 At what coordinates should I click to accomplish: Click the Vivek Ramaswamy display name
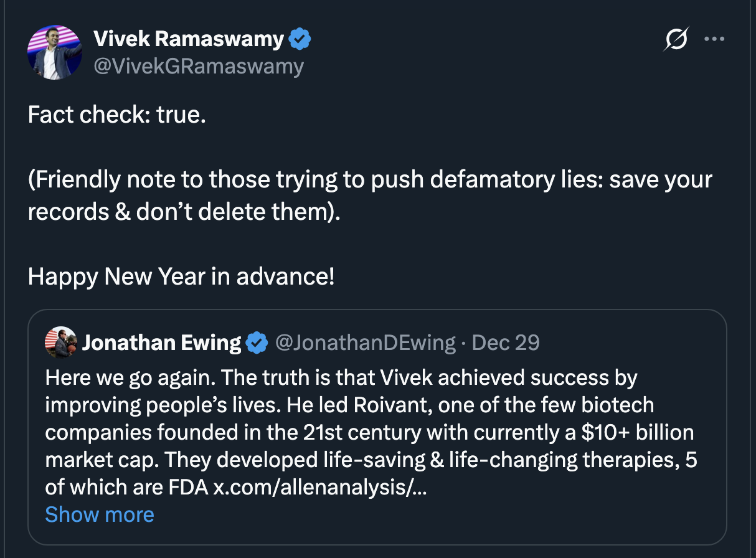coord(189,39)
